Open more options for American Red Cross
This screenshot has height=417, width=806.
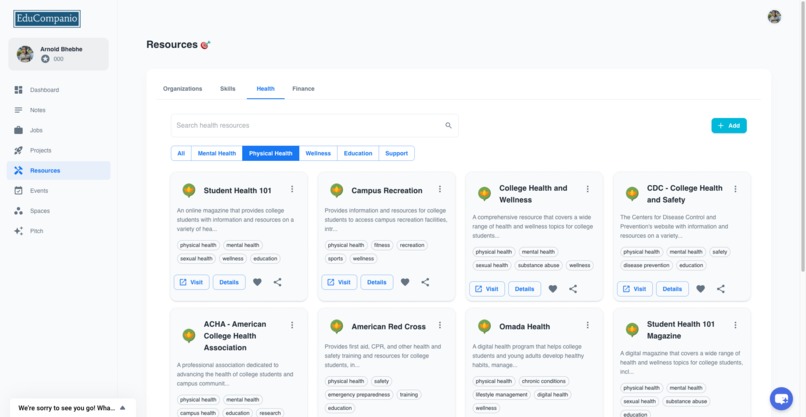[440, 325]
